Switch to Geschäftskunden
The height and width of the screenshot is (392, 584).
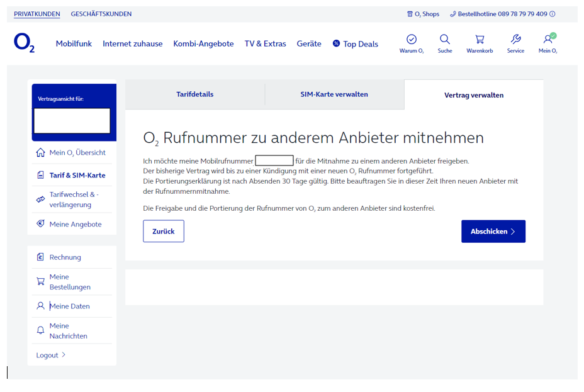tap(101, 14)
